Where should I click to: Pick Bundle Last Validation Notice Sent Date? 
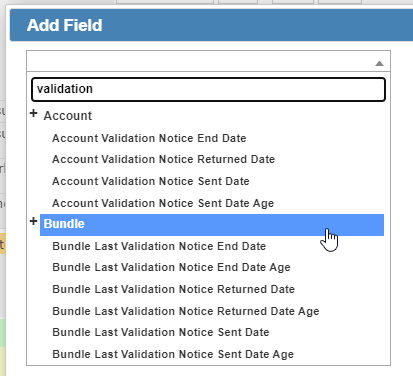point(161,332)
